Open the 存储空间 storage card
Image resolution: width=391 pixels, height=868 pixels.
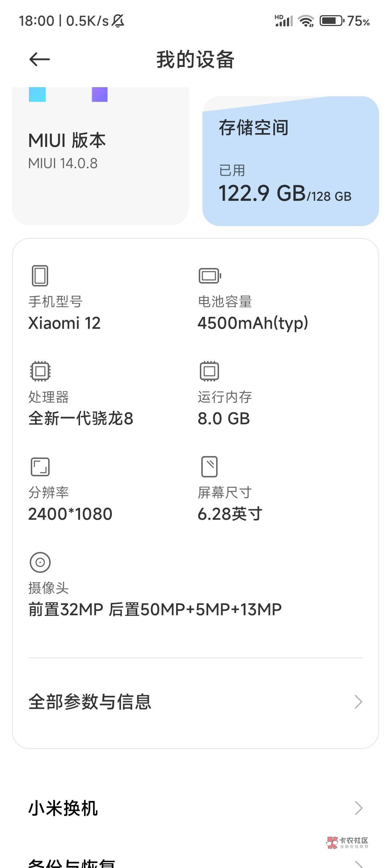[x=290, y=161]
